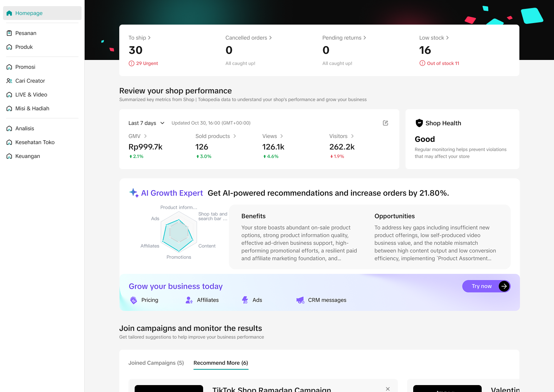Click the AI Growth Expert sparkle icon
The height and width of the screenshot is (392, 554).
(133, 193)
